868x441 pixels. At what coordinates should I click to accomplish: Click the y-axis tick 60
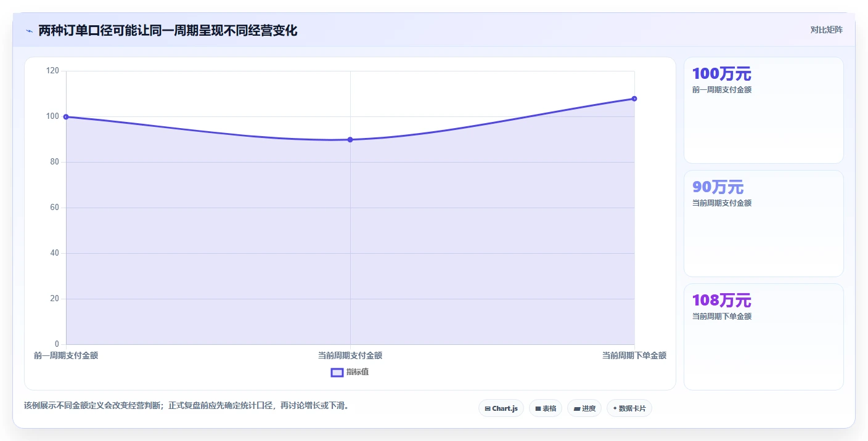(55, 208)
